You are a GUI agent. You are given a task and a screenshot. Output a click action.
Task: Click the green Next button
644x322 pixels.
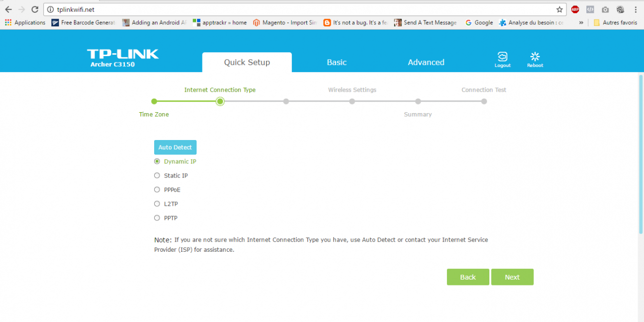512,277
